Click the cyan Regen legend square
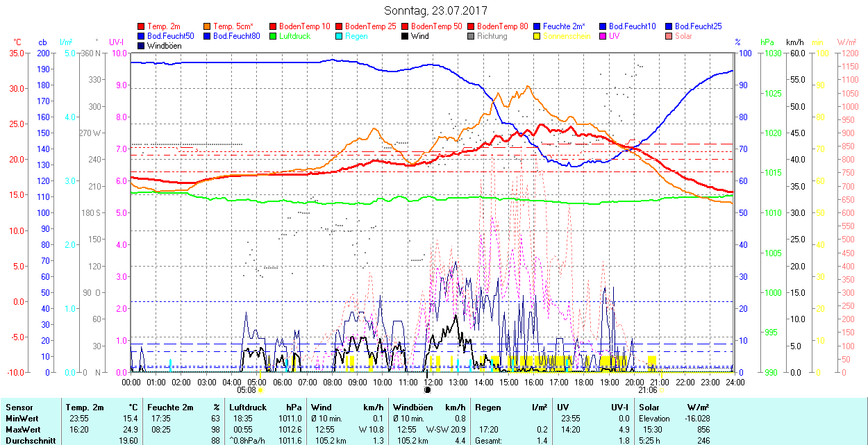 [340, 36]
